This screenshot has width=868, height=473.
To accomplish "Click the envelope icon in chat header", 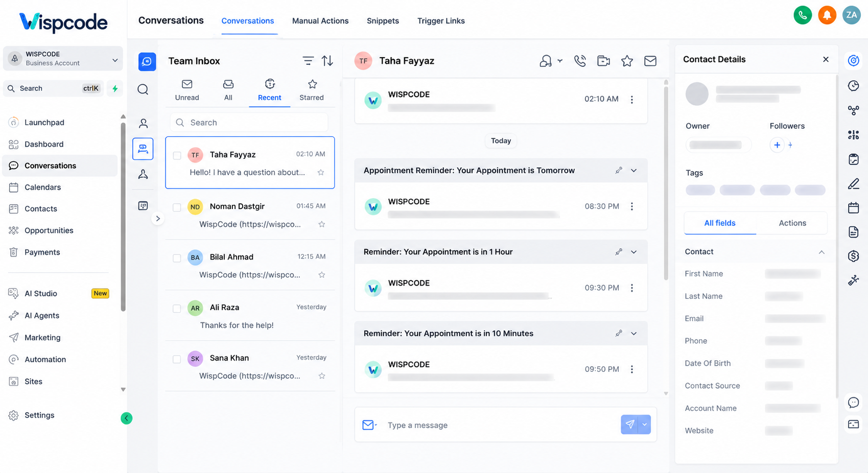I will [650, 61].
